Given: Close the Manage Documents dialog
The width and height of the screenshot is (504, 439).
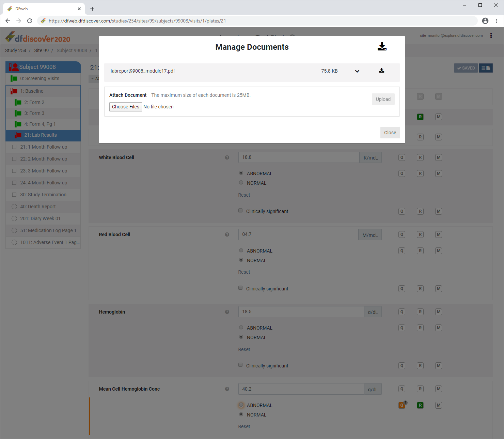Looking at the screenshot, I should click(390, 133).
